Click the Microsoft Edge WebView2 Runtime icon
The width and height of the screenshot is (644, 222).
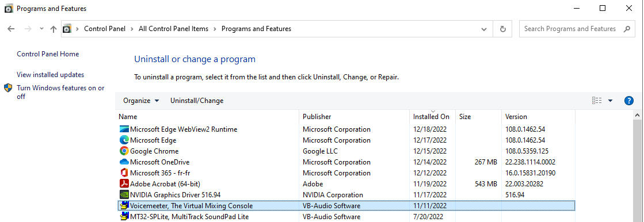(124, 129)
